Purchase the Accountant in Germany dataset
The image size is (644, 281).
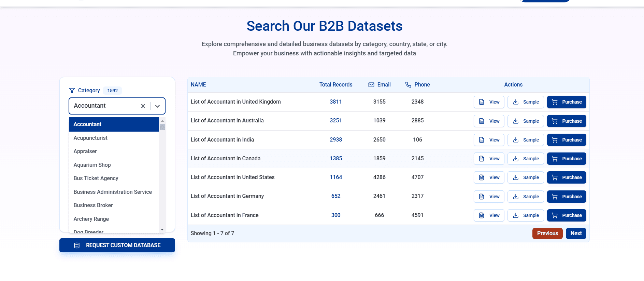pyautogui.click(x=566, y=197)
